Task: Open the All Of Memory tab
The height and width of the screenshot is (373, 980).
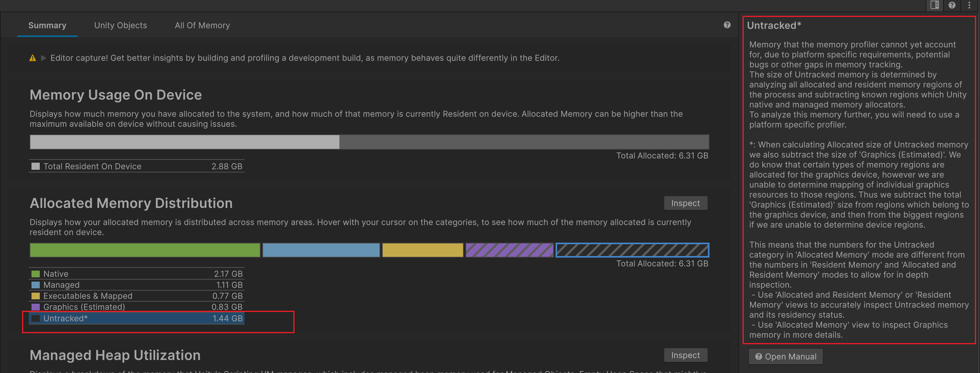Action: (202, 26)
